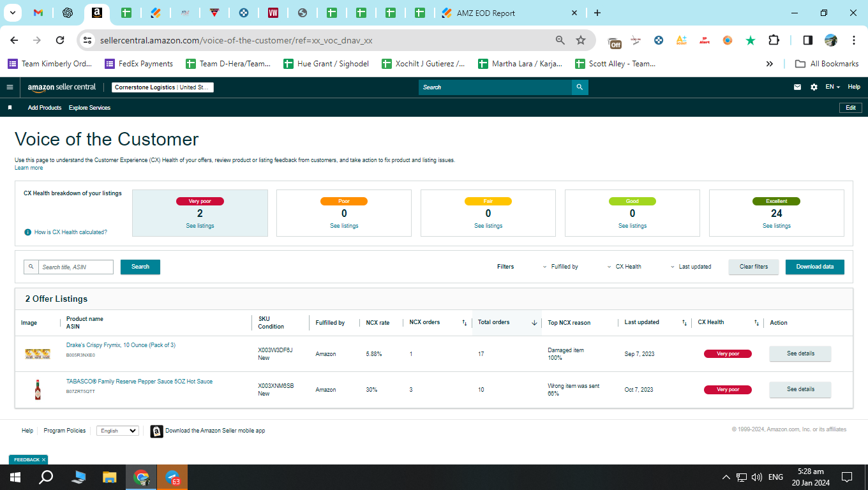The image size is (868, 490).
Task: Toggle the Chrome side panel icon
Action: click(x=807, y=40)
